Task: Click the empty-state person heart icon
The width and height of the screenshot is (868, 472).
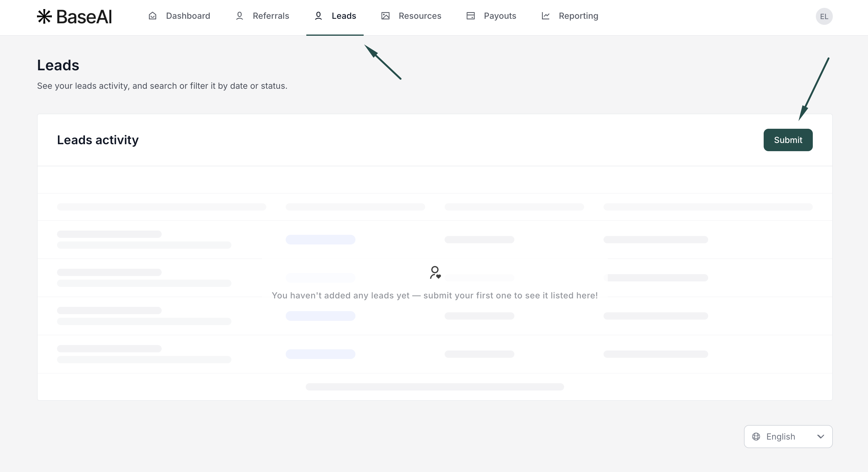Action: tap(435, 272)
